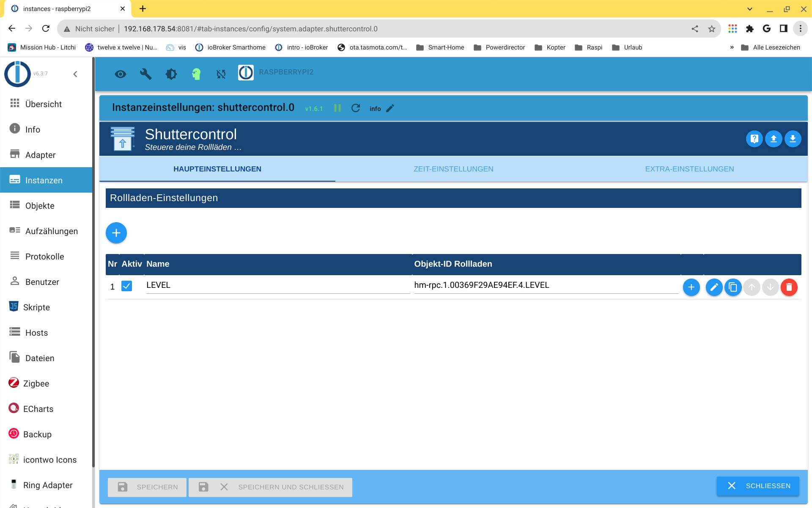Open the ZEIT-EINSTELLUNGEN tab

point(453,169)
